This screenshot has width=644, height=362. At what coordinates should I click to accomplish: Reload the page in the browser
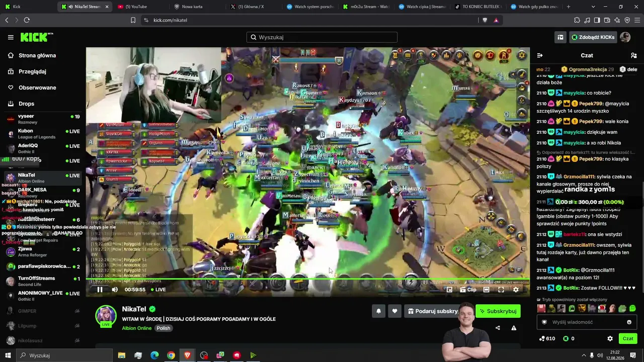click(x=27, y=20)
